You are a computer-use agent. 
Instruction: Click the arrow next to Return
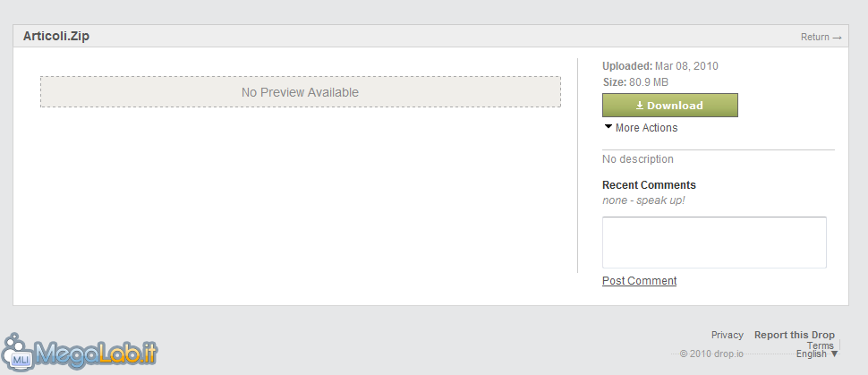[x=837, y=38]
